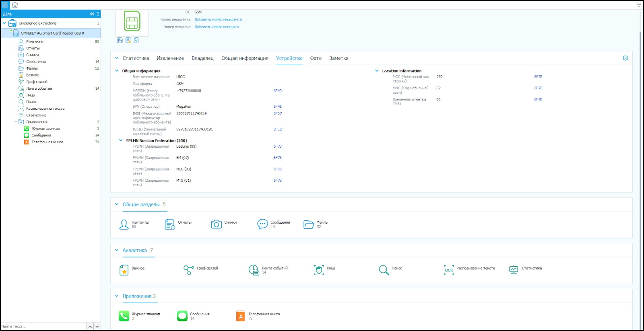Collapse Unassigned extractions tree node
Image resolution: width=644 pixels, height=331 pixels.
click(x=4, y=23)
